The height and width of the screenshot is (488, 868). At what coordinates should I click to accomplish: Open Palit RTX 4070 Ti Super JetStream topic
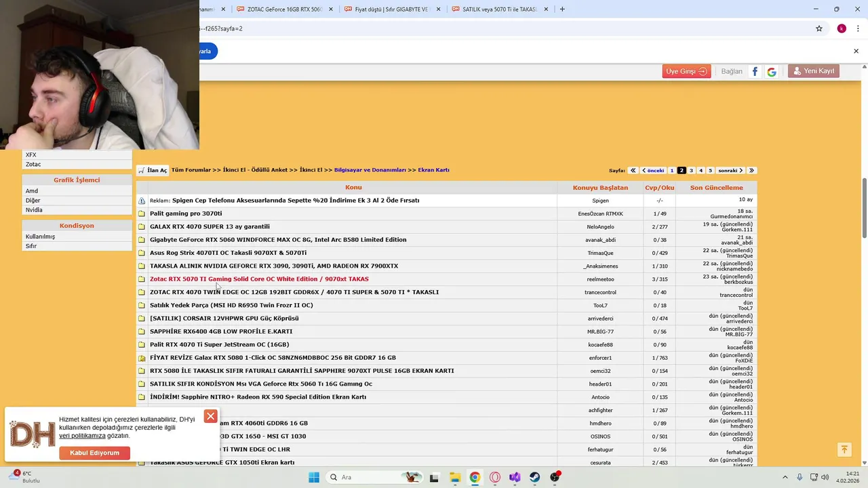pyautogui.click(x=219, y=344)
